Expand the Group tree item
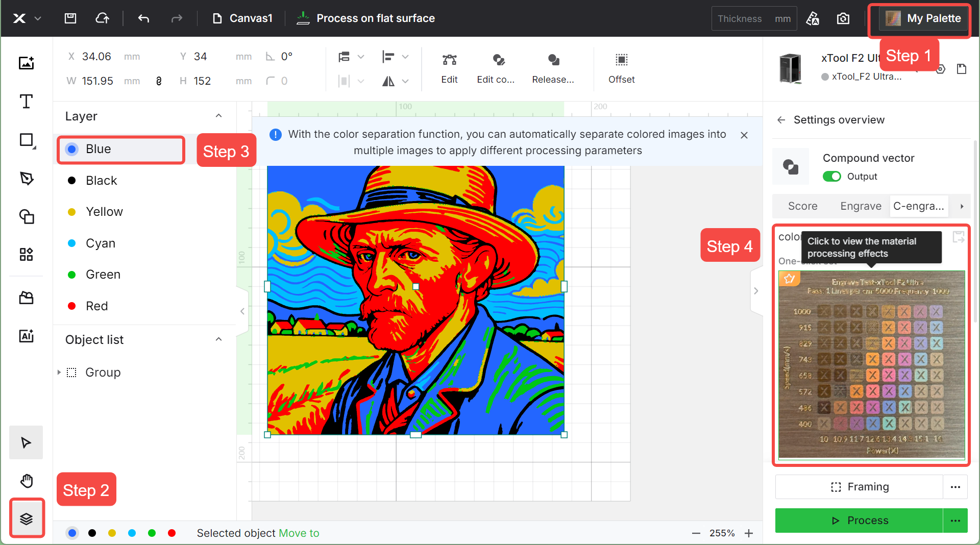 click(x=59, y=373)
